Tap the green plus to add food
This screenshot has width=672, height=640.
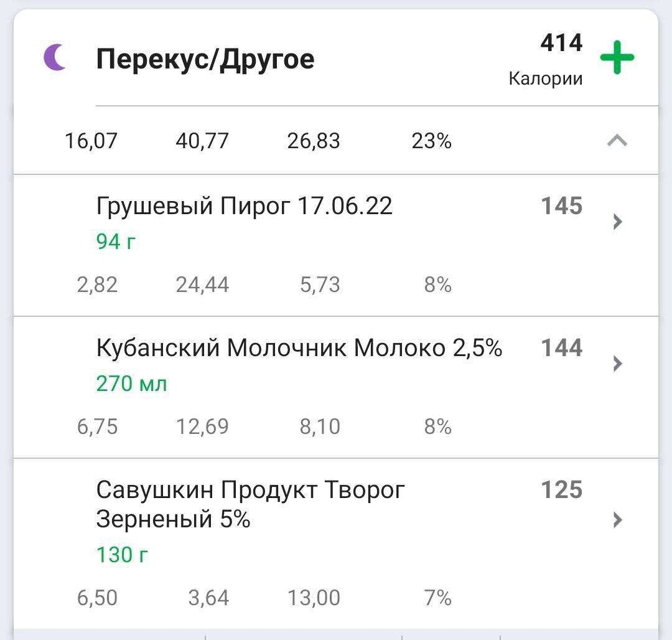pos(618,56)
